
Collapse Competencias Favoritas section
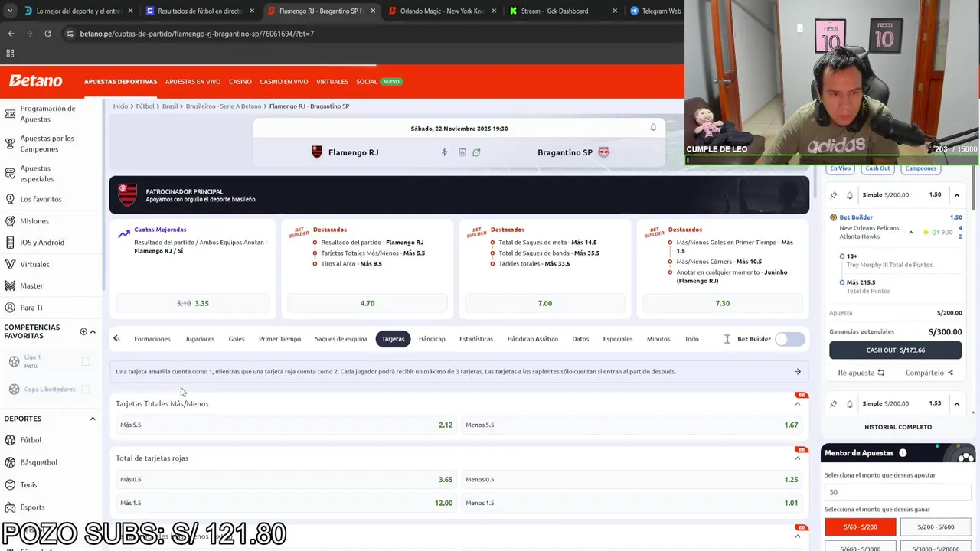pyautogui.click(x=93, y=331)
